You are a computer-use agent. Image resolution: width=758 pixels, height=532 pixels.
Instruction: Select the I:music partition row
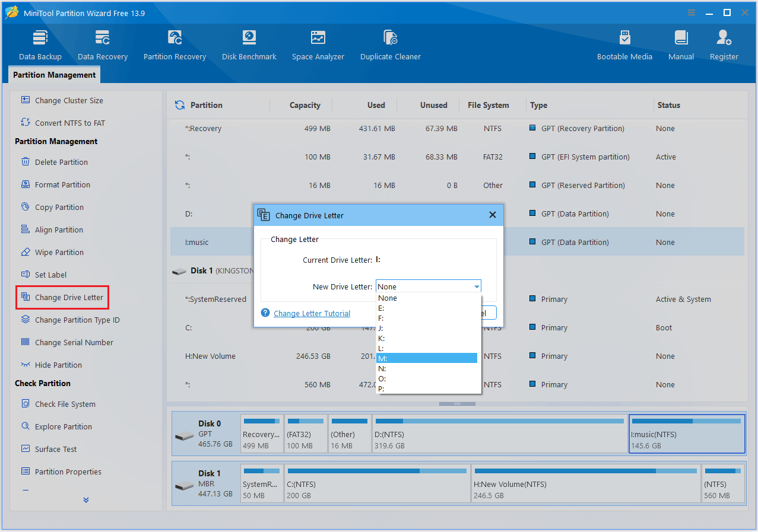click(457, 242)
